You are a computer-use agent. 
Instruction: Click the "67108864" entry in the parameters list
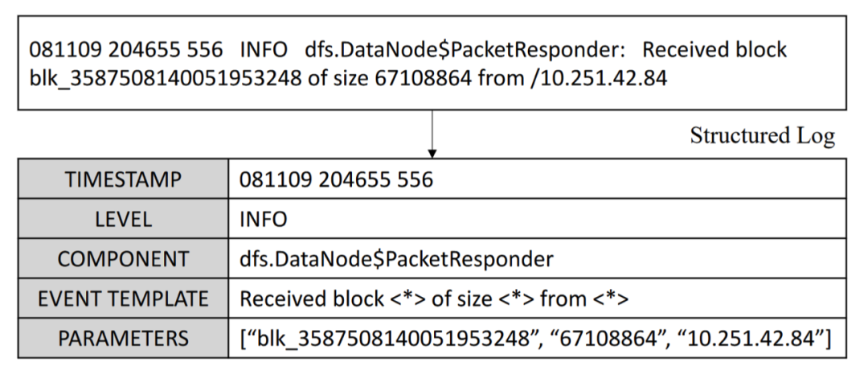[618, 339]
